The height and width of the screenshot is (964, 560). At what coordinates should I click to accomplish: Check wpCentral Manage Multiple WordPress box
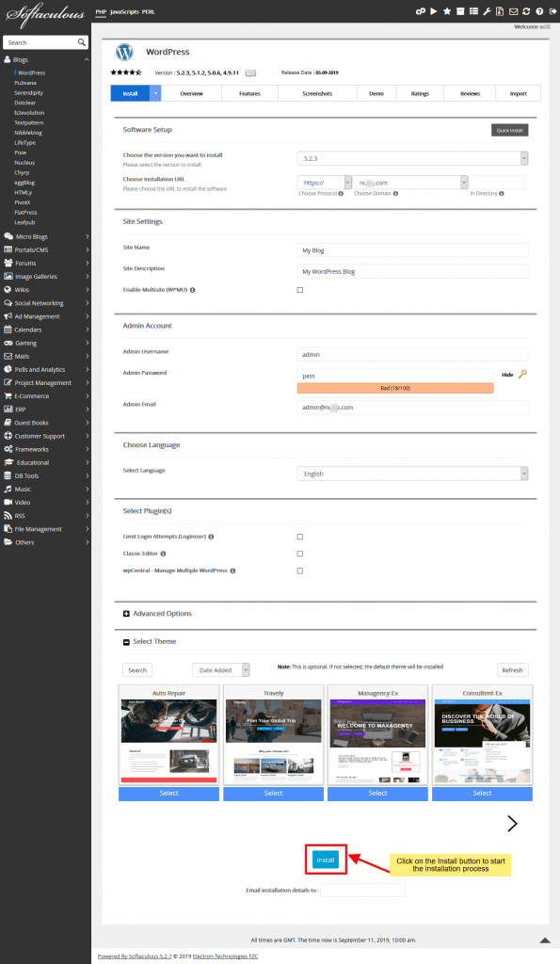300,571
